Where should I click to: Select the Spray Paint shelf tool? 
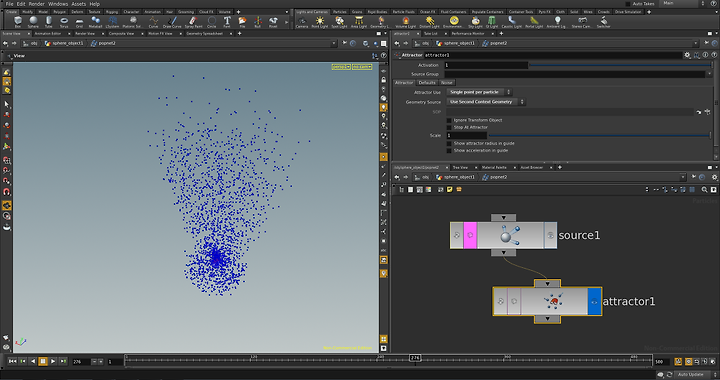[193, 22]
